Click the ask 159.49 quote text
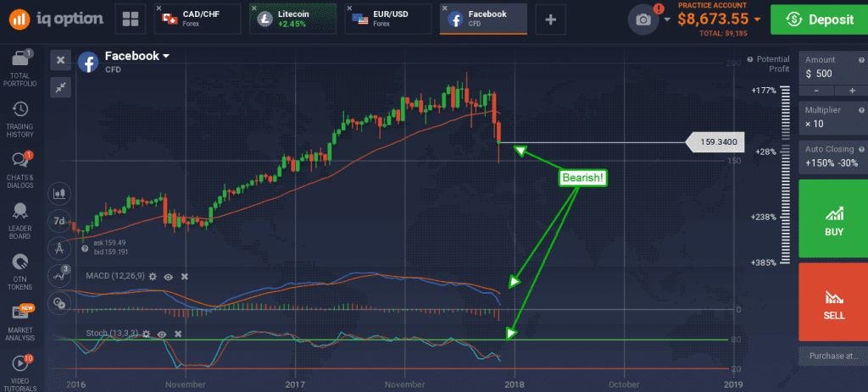The image size is (868, 392). click(110, 242)
